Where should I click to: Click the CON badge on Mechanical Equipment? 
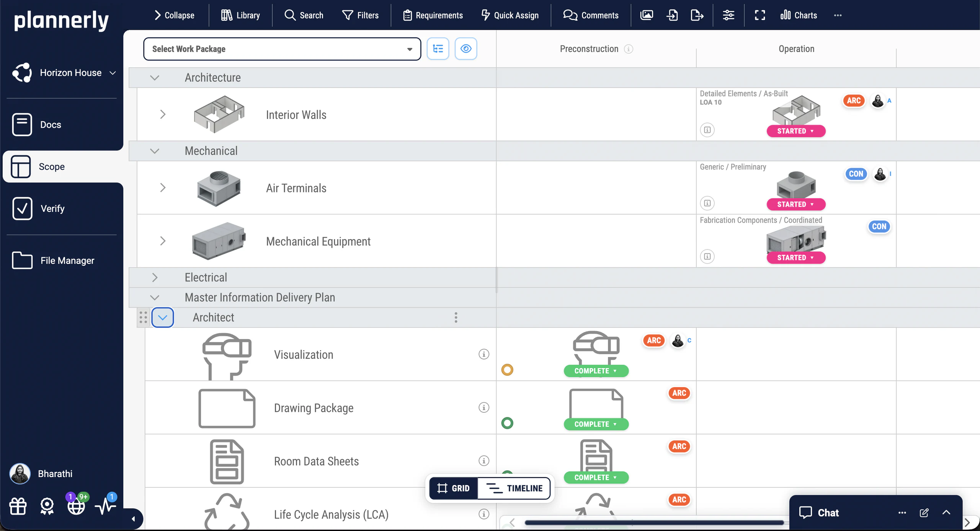(879, 226)
